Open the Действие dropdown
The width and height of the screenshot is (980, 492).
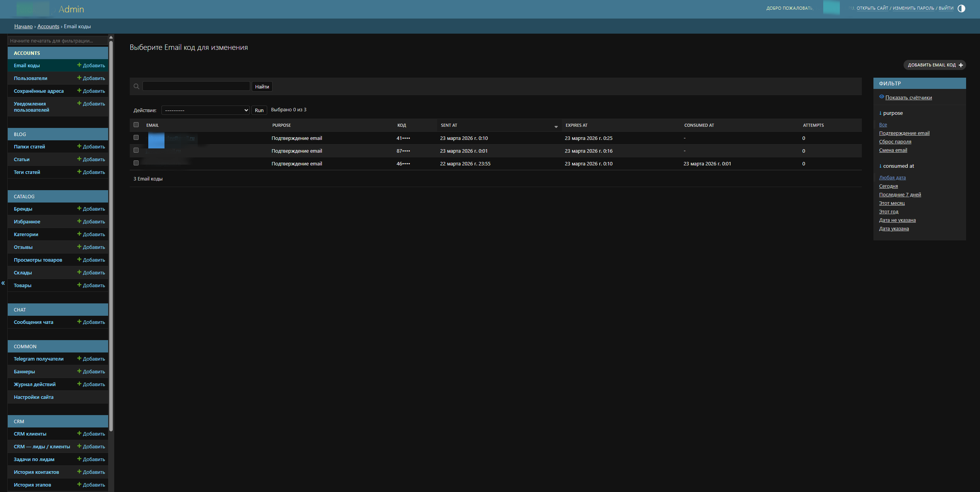pos(205,110)
